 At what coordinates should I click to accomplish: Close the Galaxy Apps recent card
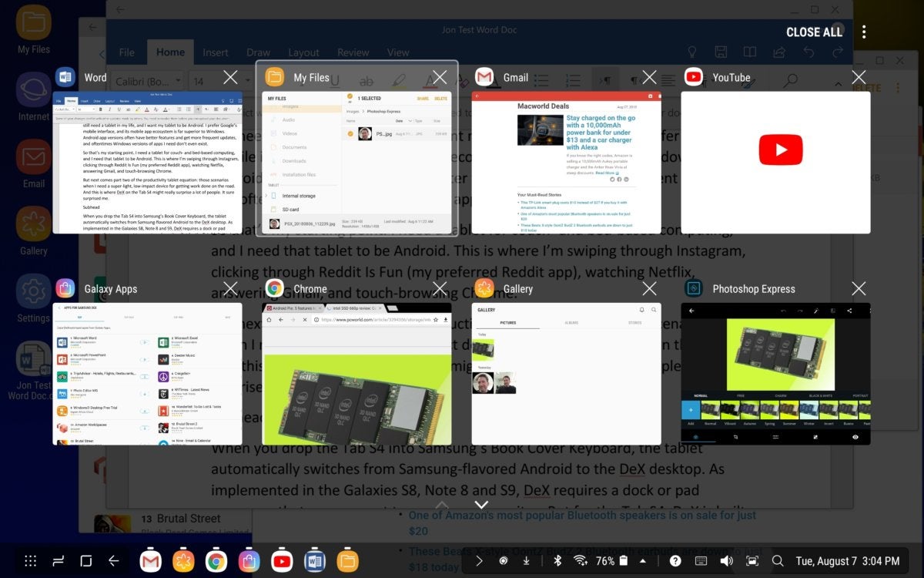[230, 289]
